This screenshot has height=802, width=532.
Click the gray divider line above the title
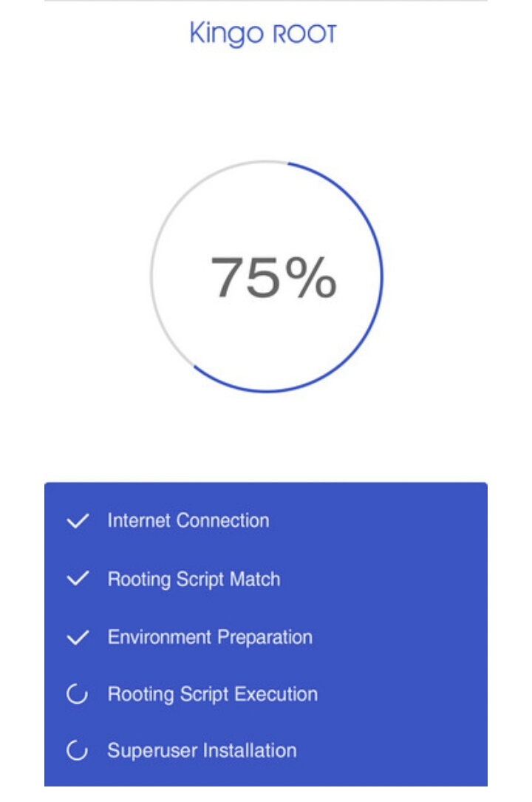(x=266, y=1)
